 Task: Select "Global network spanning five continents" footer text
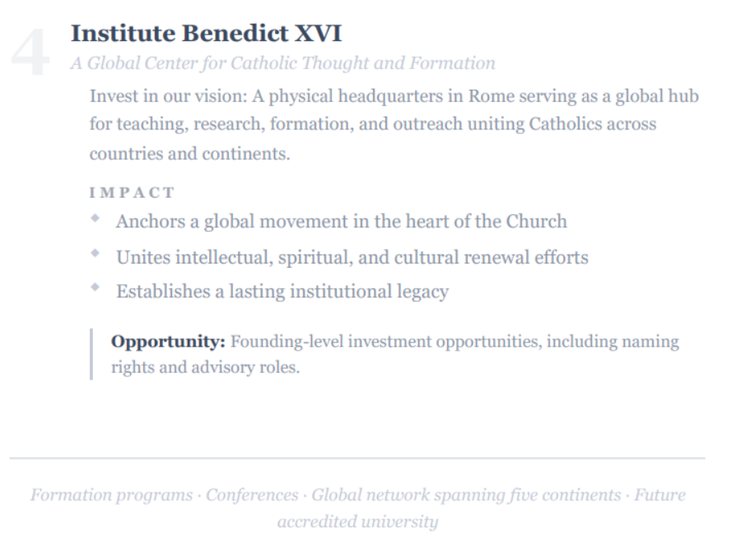coord(466,495)
